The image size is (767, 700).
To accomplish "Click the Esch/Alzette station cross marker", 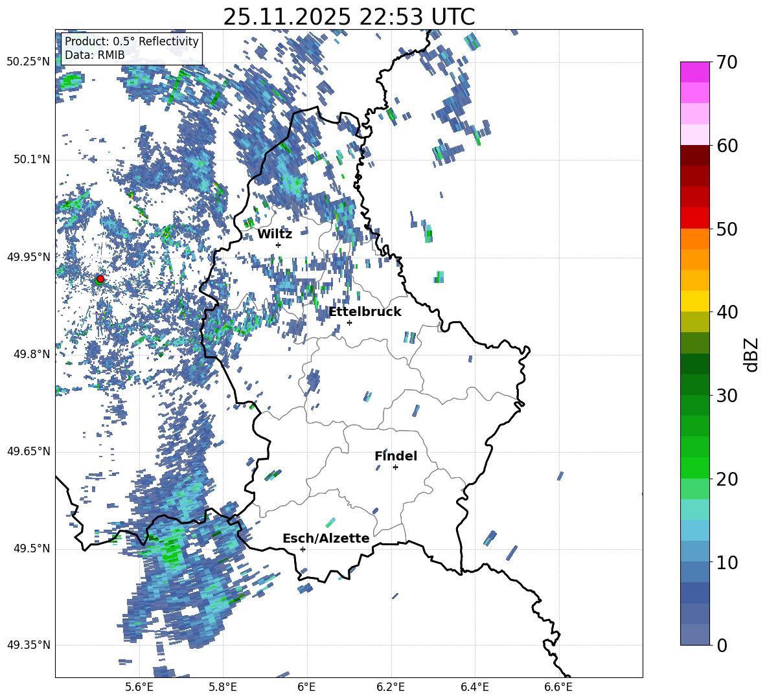I will click(x=303, y=549).
